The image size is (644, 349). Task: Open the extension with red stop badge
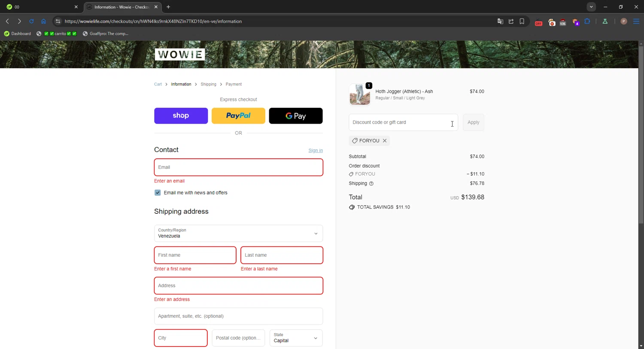click(x=552, y=22)
